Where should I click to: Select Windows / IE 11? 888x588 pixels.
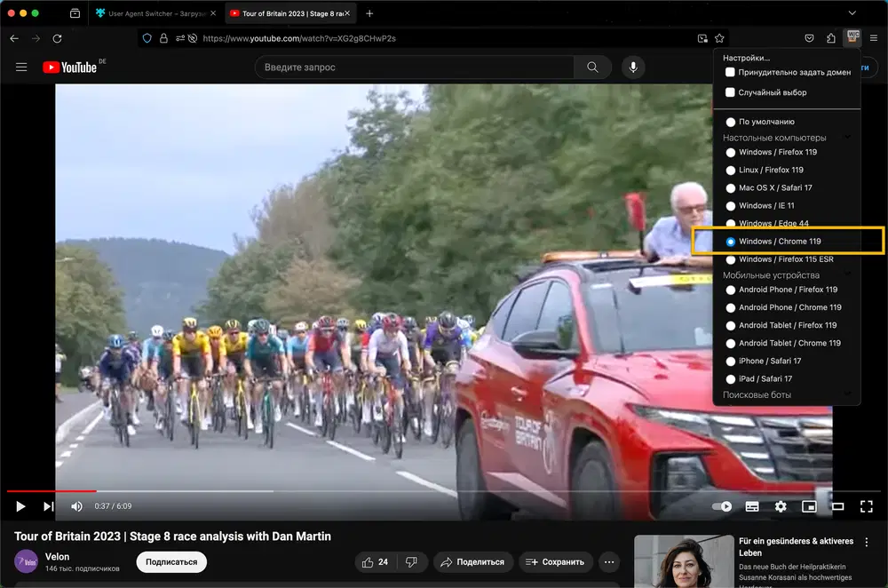coord(731,206)
